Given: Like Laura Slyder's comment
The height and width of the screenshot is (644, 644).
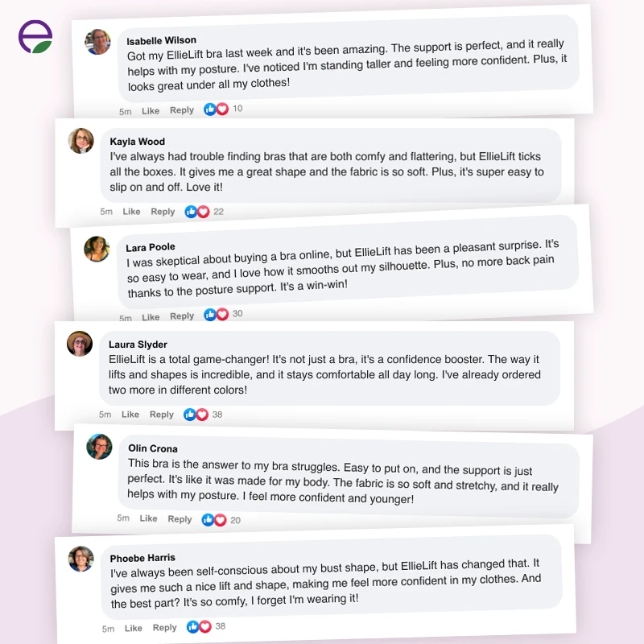Looking at the screenshot, I should (x=130, y=415).
